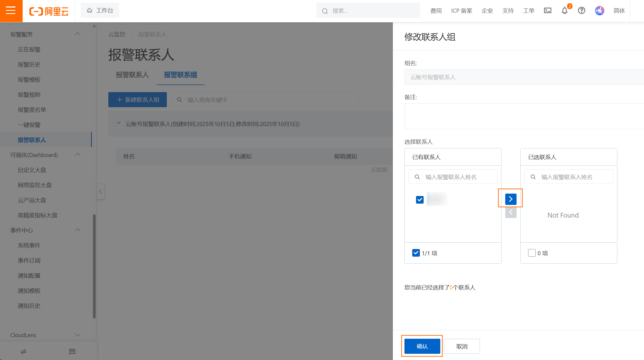Viewport: 644px width, 360px height.
Task: Open notifications via the bell icon
Action: (x=564, y=11)
